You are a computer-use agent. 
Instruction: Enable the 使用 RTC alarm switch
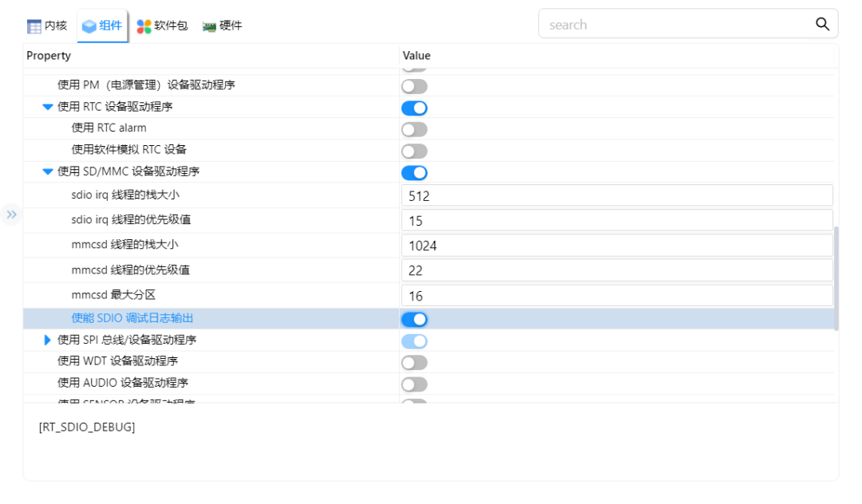click(x=414, y=129)
